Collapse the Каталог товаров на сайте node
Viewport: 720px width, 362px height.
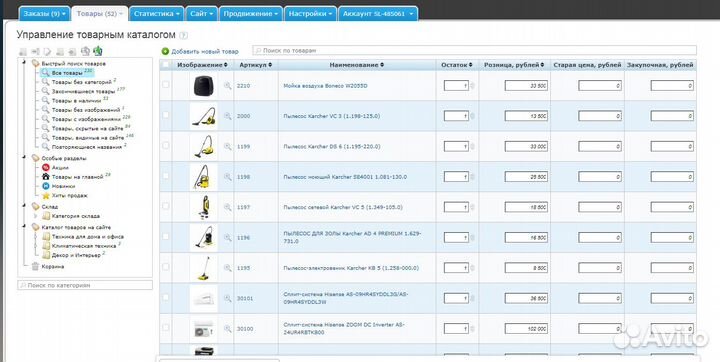(x=24, y=227)
